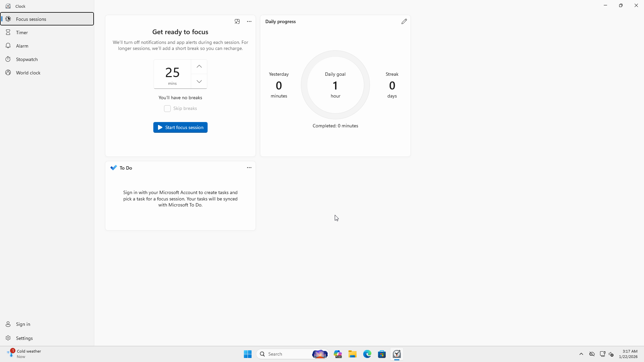The width and height of the screenshot is (644, 362).
Task: Open focus session more options ellipsis
Action: (x=249, y=21)
